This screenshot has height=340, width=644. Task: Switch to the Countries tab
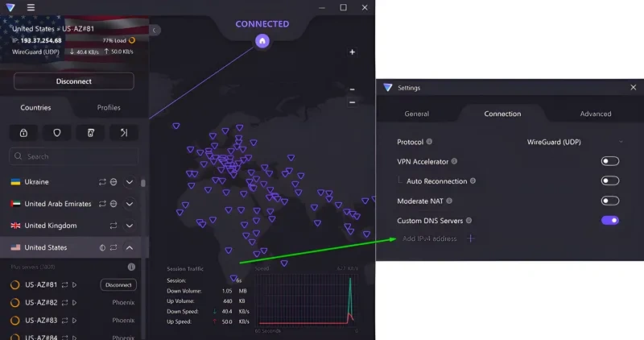35,107
